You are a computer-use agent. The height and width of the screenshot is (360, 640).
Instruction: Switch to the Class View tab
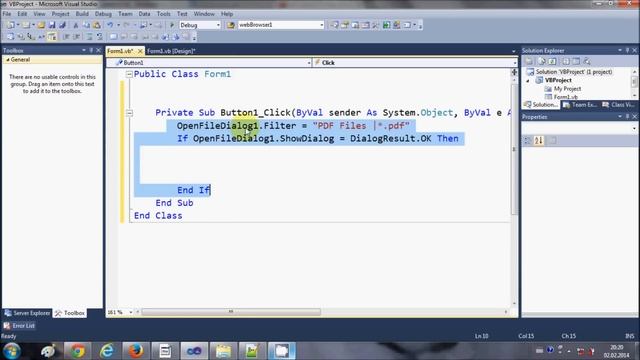[618, 105]
